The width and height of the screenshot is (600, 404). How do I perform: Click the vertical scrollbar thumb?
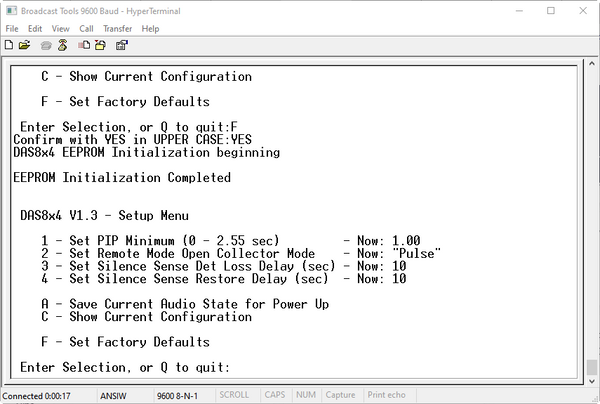point(592,367)
